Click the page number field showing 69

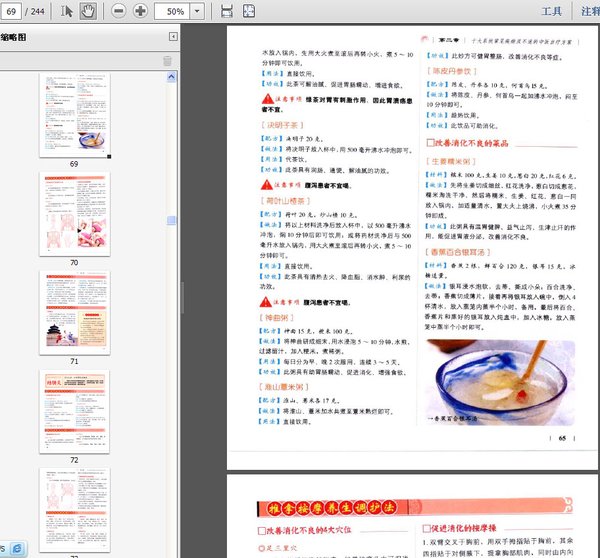[x=14, y=11]
